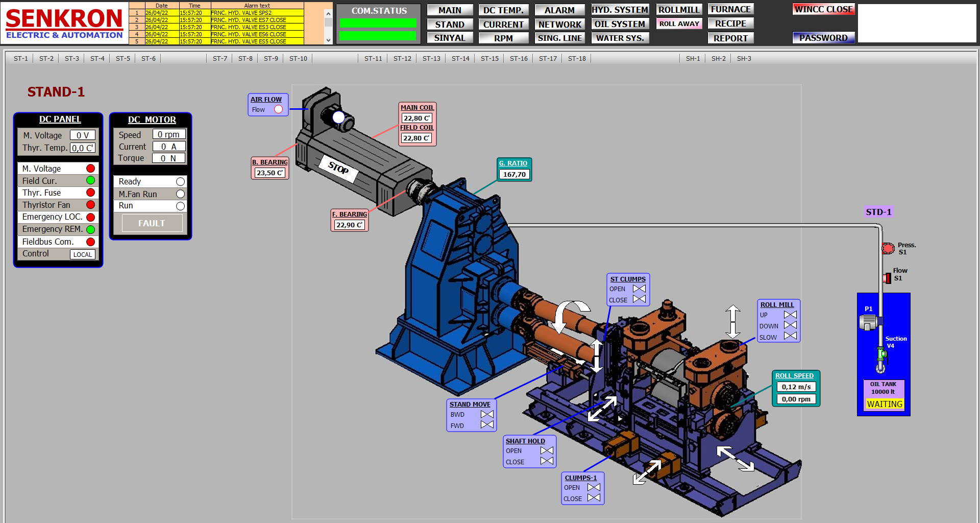Toggle the DC Motor Ready indicator
This screenshot has width=980, height=523.
tap(180, 182)
